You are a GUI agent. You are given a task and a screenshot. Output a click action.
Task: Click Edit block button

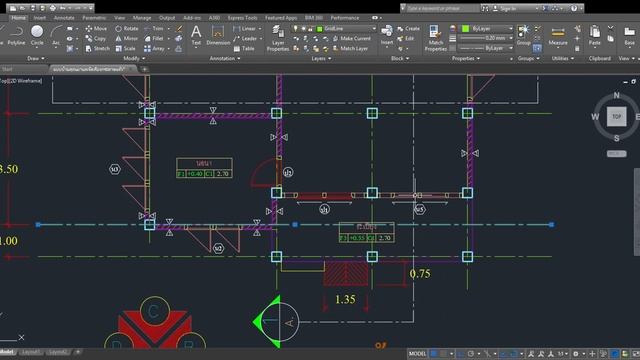[x=405, y=38]
